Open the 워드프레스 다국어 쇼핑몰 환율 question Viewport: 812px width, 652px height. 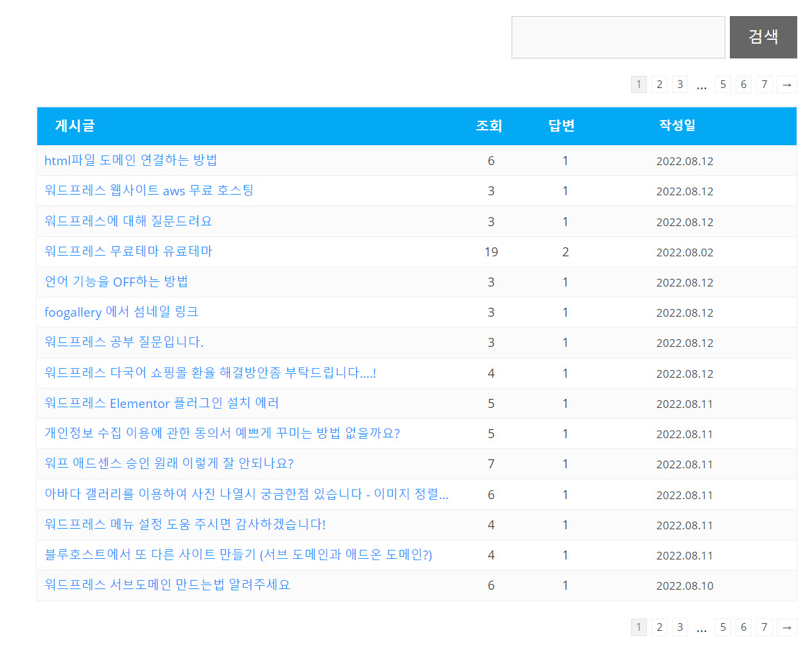coord(210,373)
